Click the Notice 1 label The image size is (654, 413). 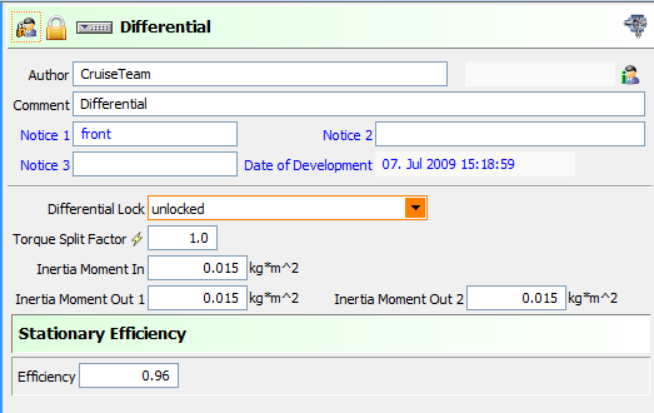coord(45,135)
